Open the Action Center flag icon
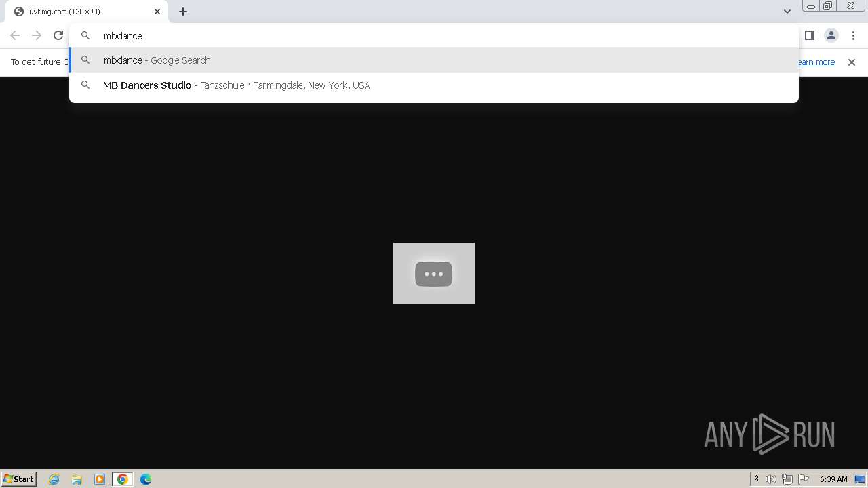Image resolution: width=868 pixels, height=488 pixels. coord(804,479)
